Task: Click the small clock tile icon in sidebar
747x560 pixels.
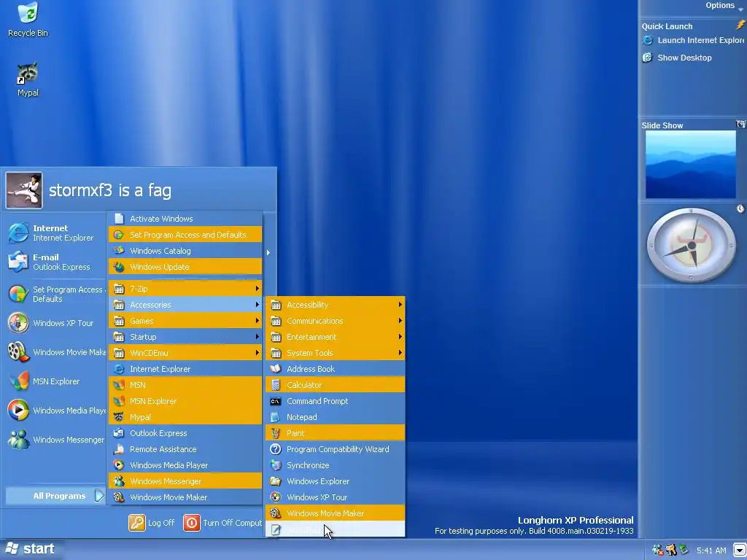Action: [x=740, y=209]
